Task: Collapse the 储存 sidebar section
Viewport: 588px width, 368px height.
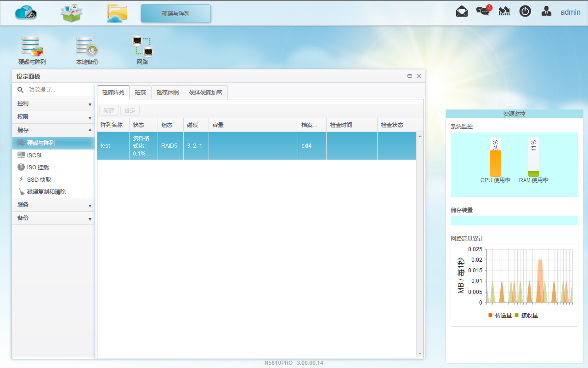Action: click(53, 130)
